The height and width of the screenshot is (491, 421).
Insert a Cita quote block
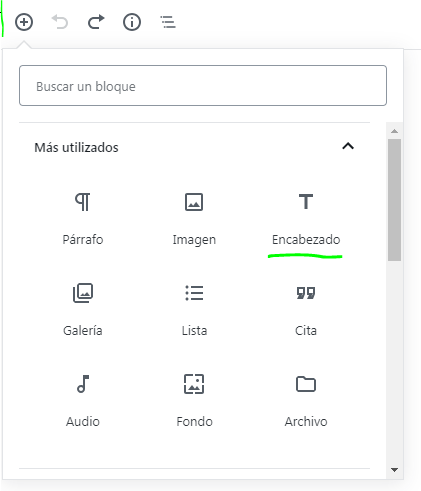[x=306, y=309]
